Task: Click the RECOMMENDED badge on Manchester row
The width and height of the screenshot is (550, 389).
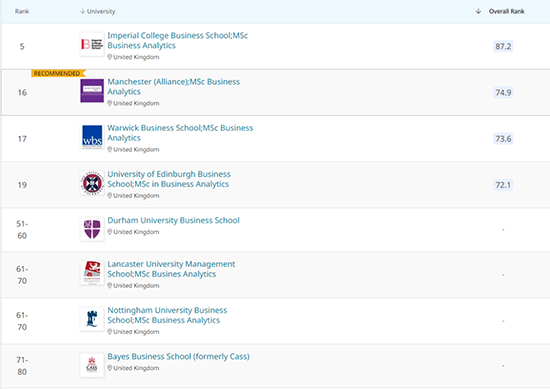Action: point(58,73)
